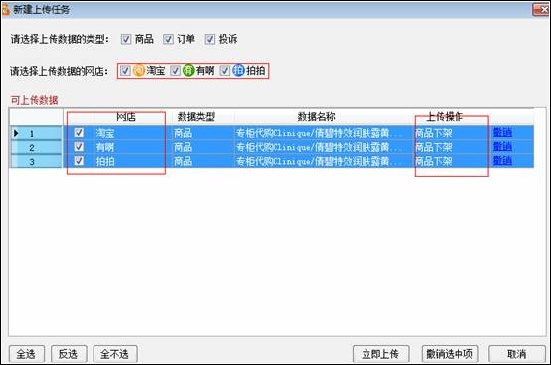This screenshot has width=551, height=365.
Task: Click the 反选 button
Action: coord(69,354)
